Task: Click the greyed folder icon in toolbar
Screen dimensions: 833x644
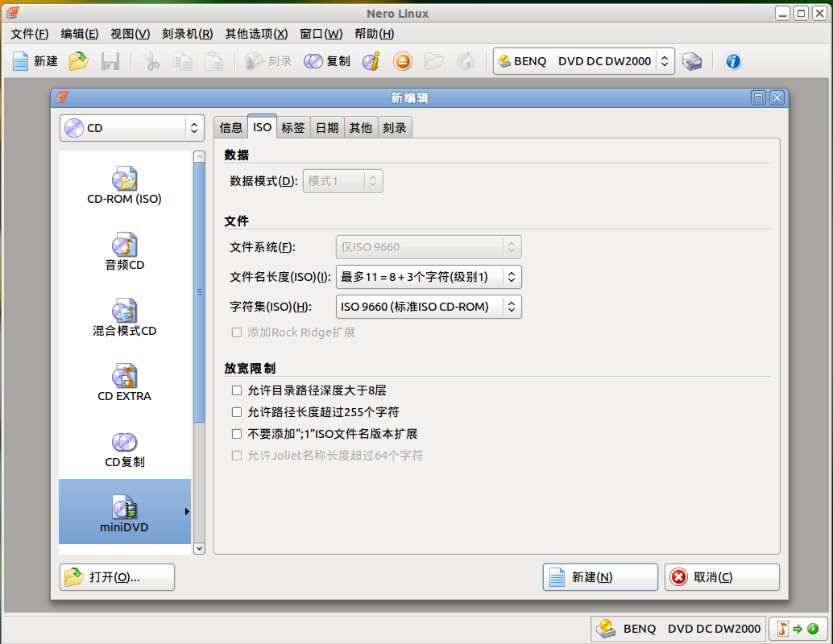Action: click(434, 62)
